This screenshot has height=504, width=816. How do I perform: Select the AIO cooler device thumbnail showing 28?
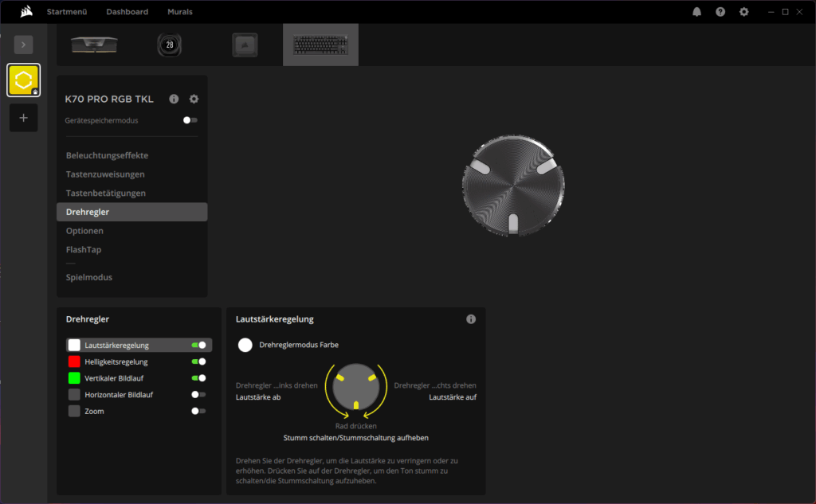coord(169,45)
